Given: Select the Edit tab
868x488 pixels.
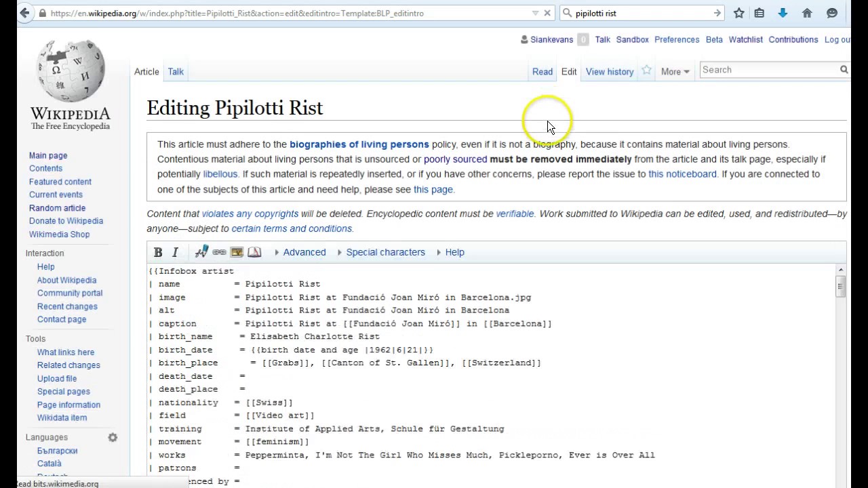Looking at the screenshot, I should tap(569, 71).
